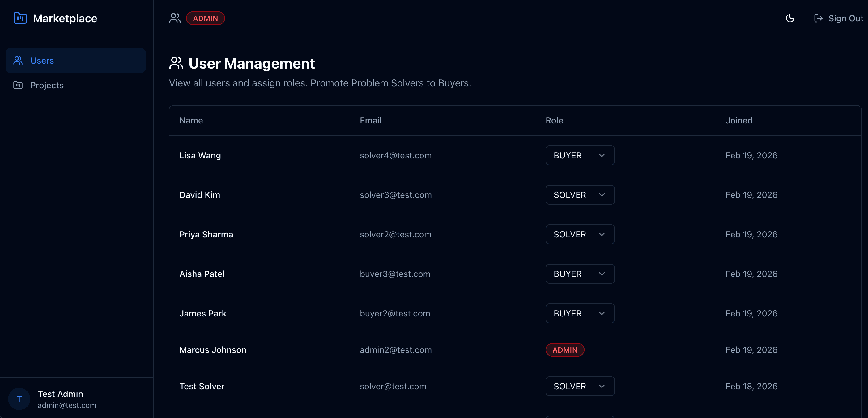Image resolution: width=868 pixels, height=418 pixels.
Task: Click the ADMIN badge in the top bar
Action: coord(206,18)
